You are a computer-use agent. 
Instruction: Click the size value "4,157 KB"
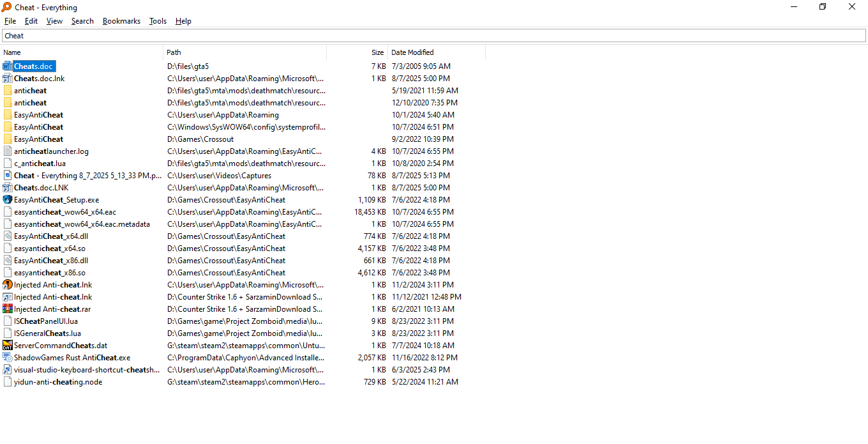pos(372,249)
